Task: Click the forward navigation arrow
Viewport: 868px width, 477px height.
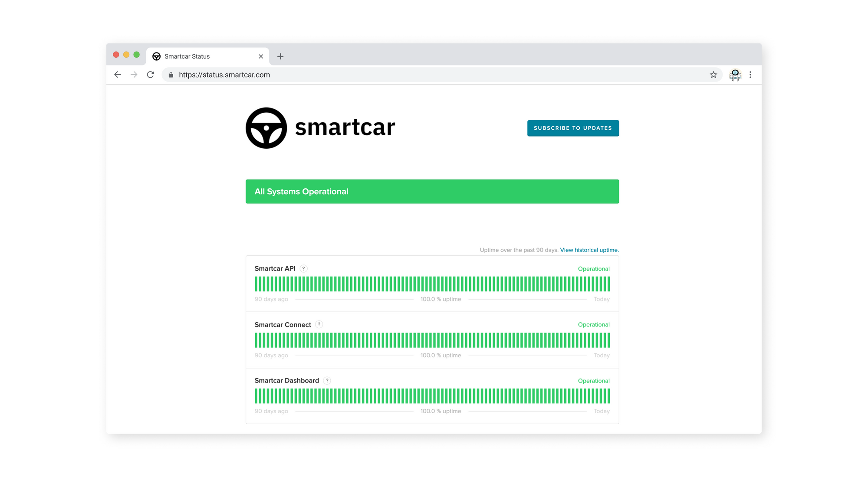Action: click(134, 75)
